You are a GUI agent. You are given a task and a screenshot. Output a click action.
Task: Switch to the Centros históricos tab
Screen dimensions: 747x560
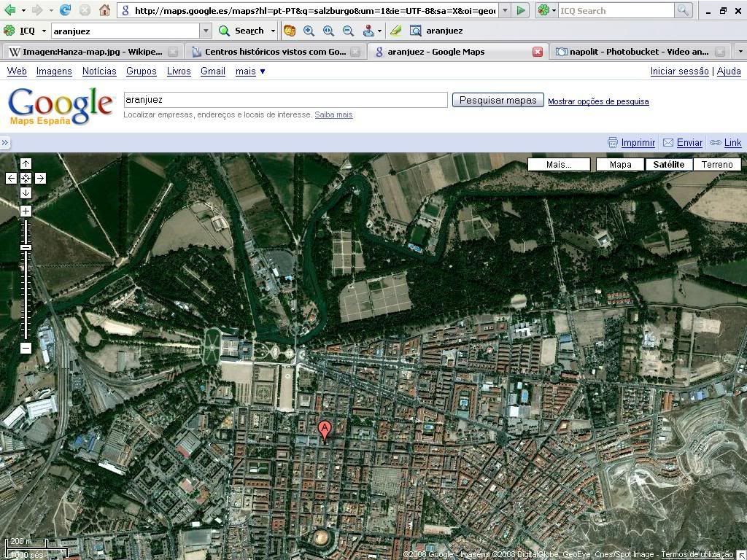click(x=274, y=52)
